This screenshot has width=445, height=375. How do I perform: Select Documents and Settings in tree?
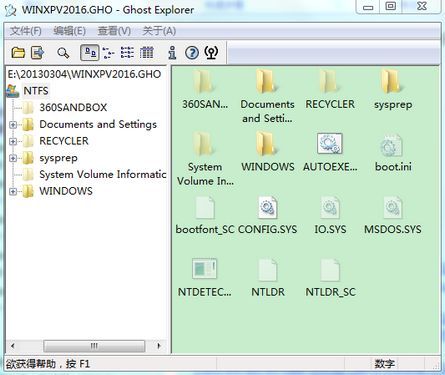tap(98, 124)
